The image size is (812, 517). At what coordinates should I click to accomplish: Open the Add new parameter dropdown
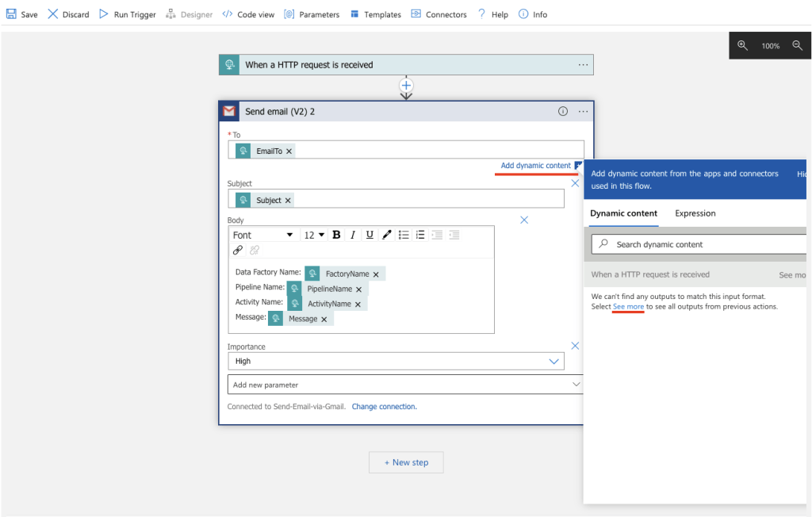[x=576, y=385]
